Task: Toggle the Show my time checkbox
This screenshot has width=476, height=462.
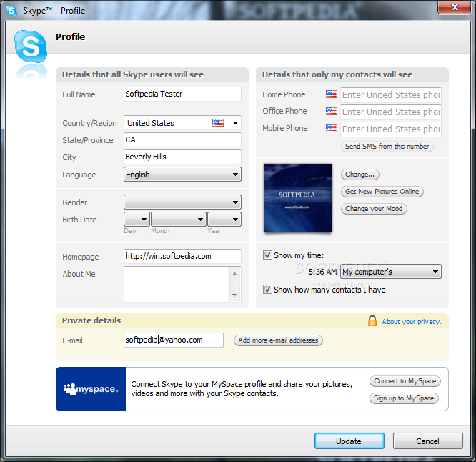Action: [267, 255]
